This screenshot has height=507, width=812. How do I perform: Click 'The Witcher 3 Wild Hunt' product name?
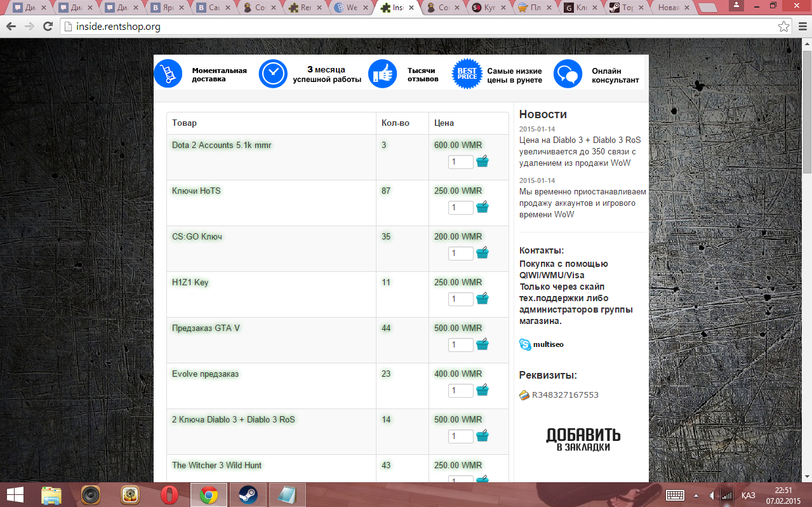click(216, 465)
